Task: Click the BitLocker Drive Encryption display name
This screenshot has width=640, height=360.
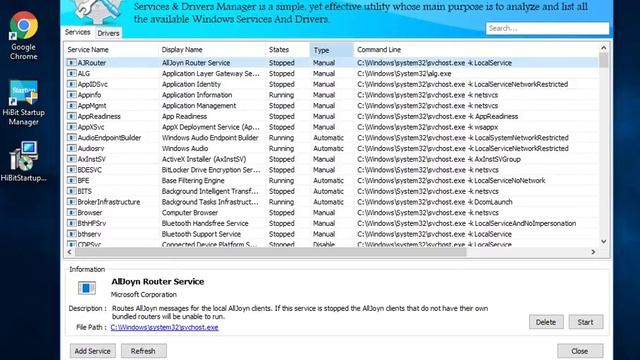Action: tap(211, 170)
